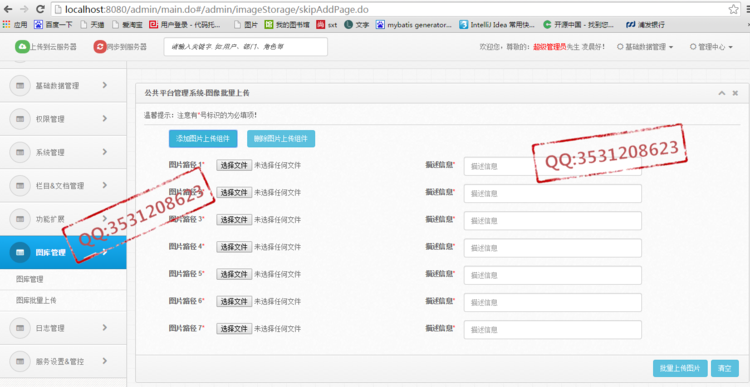Choose a file for 图片路径 7
Screen dimensions: 750x387
coord(234,329)
